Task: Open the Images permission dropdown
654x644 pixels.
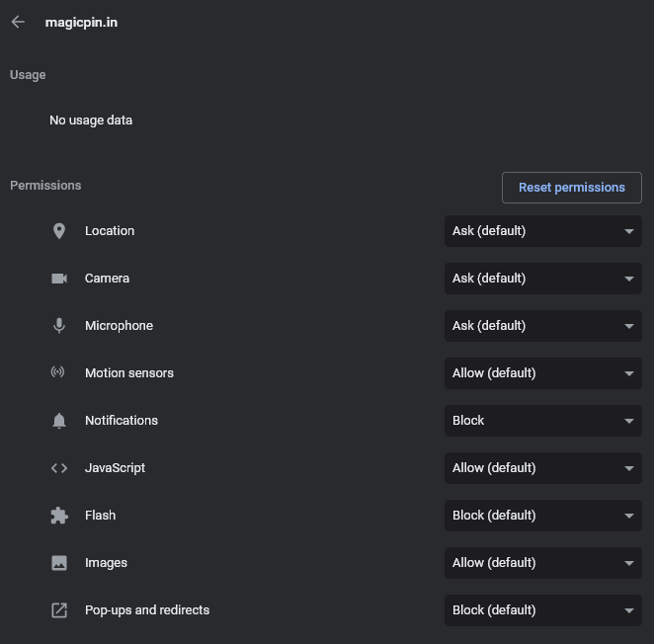Action: click(x=543, y=563)
